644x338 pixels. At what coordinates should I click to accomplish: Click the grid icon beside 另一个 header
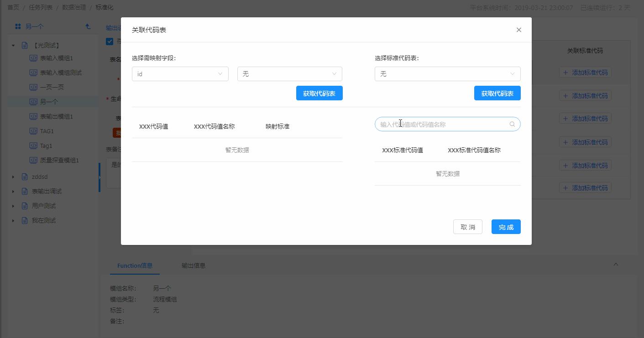pyautogui.click(x=18, y=26)
